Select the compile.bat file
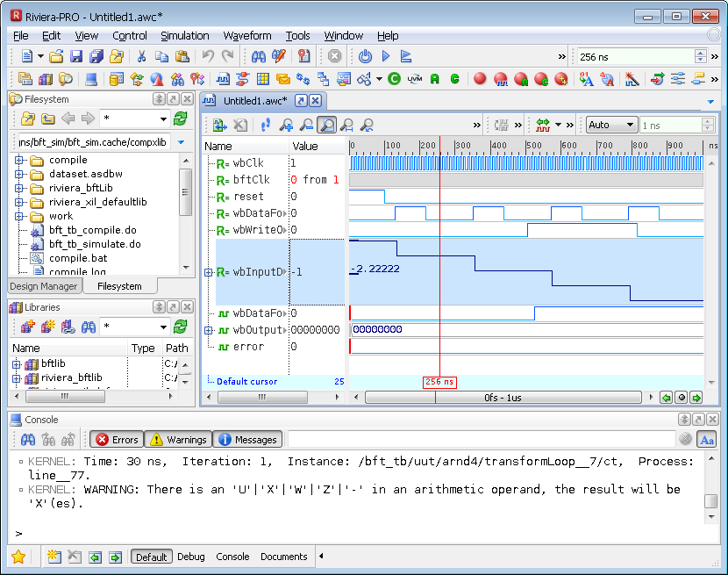Viewport: 728px width, 575px height. (78, 258)
